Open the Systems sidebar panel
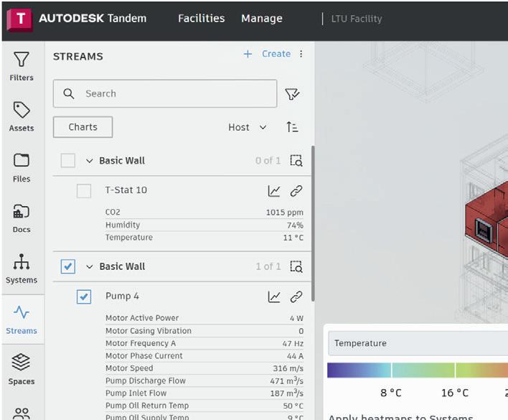The image size is (508, 420). click(x=22, y=269)
